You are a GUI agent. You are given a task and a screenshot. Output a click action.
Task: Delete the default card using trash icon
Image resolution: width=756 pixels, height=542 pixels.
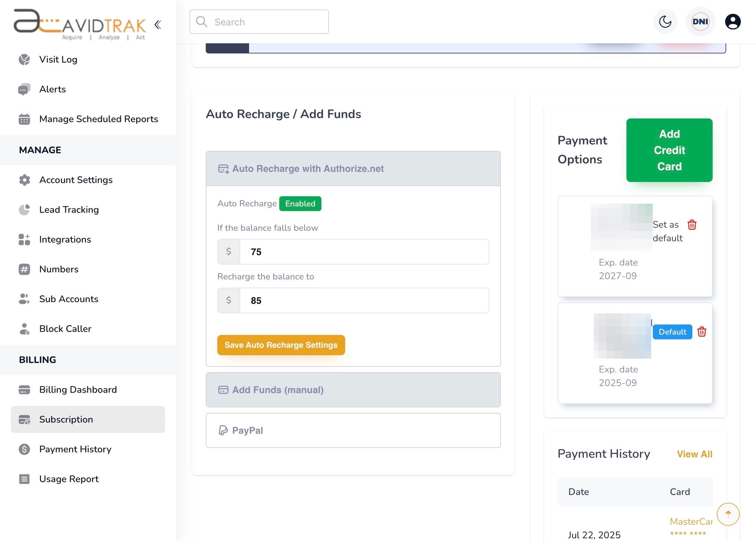tap(702, 332)
